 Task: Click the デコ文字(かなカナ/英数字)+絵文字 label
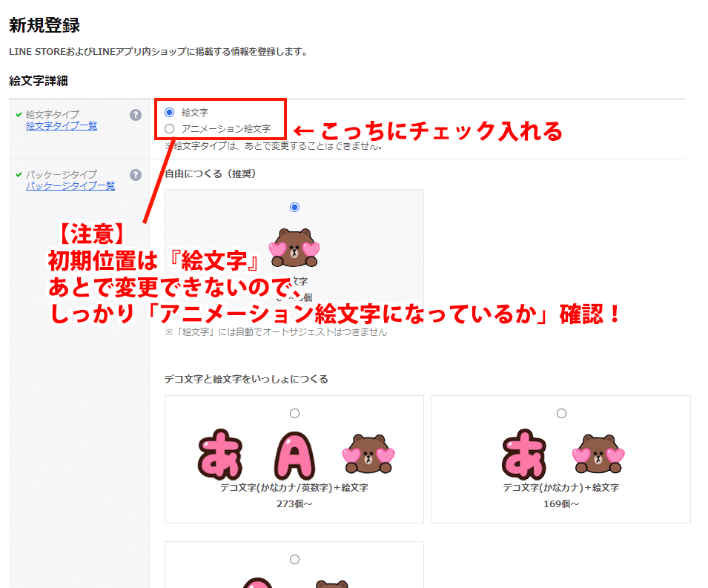click(294, 488)
